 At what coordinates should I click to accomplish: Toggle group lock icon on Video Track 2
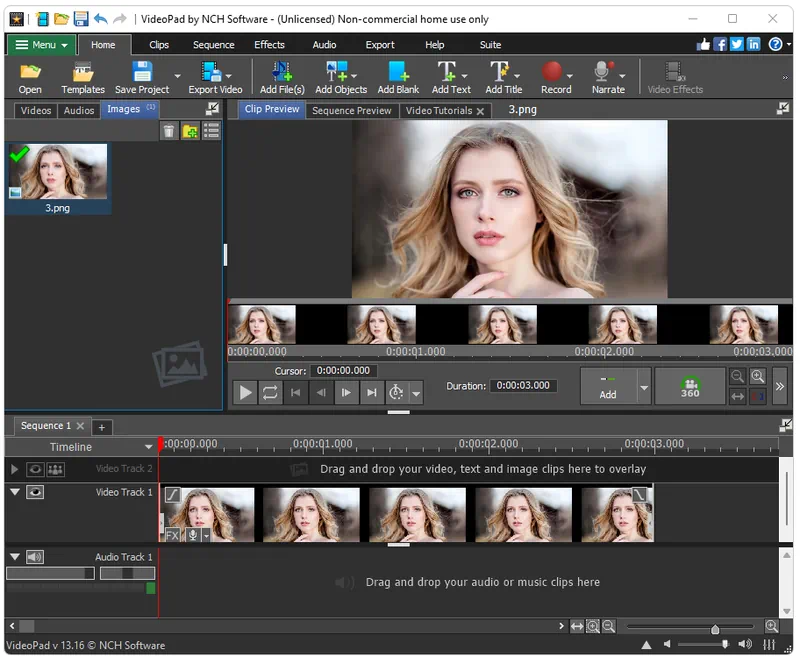point(55,469)
